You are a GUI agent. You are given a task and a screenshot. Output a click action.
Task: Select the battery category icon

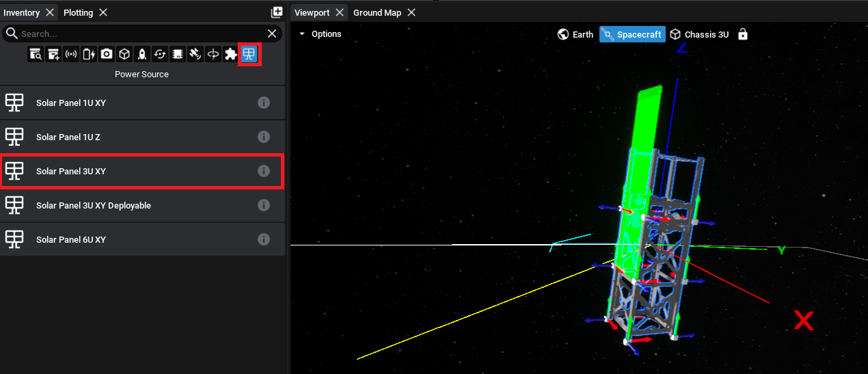coord(89,54)
